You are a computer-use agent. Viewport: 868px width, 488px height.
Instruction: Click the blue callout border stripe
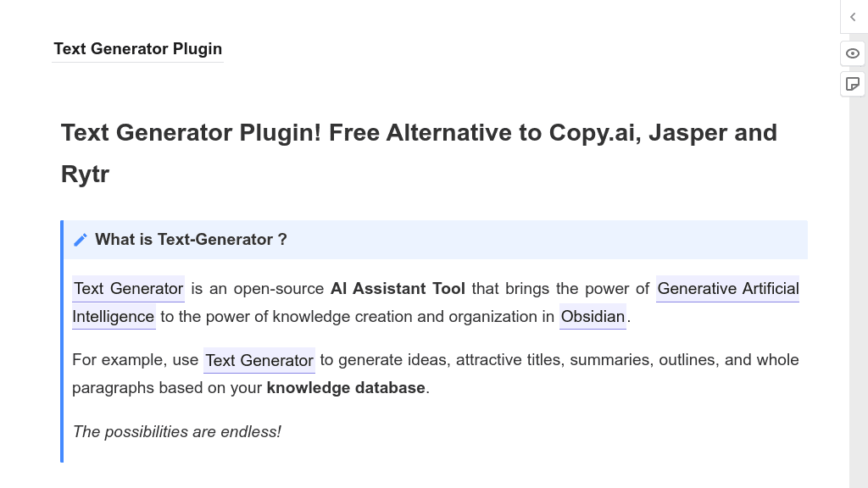[61, 339]
